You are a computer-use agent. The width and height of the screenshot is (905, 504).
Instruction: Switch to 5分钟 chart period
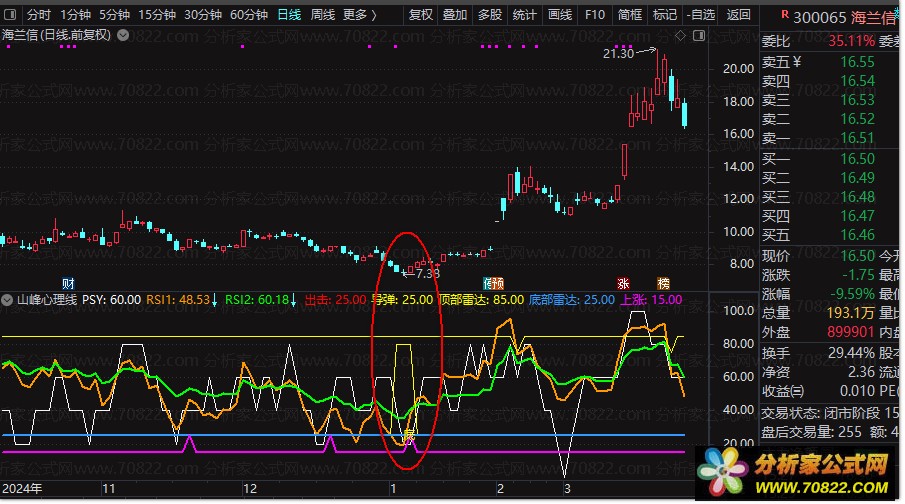114,14
